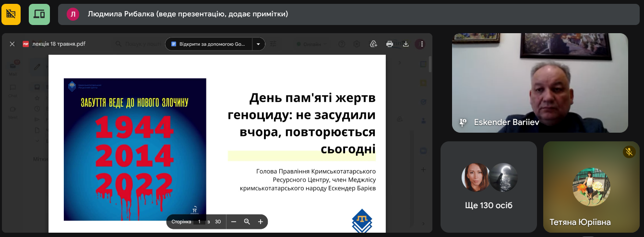Screen dimensions: 644x237
Task: Select Eskender Bariiev video tile
Action: [540, 83]
